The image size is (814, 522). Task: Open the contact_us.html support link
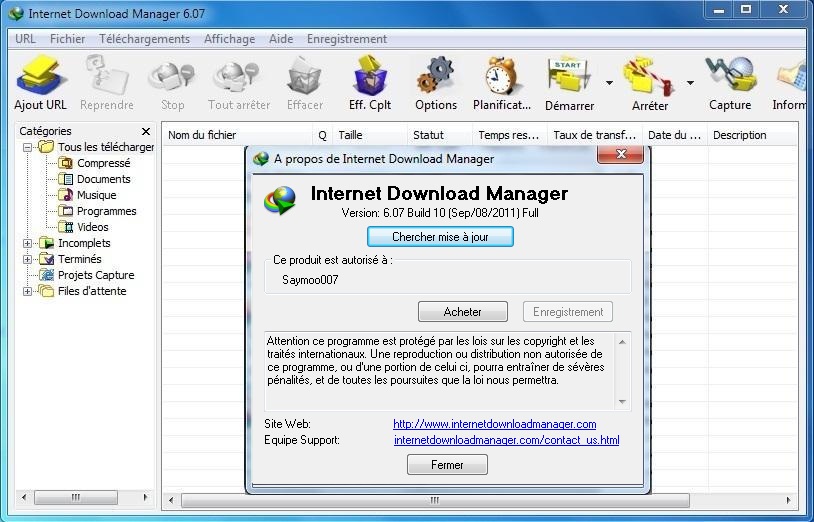coord(507,440)
